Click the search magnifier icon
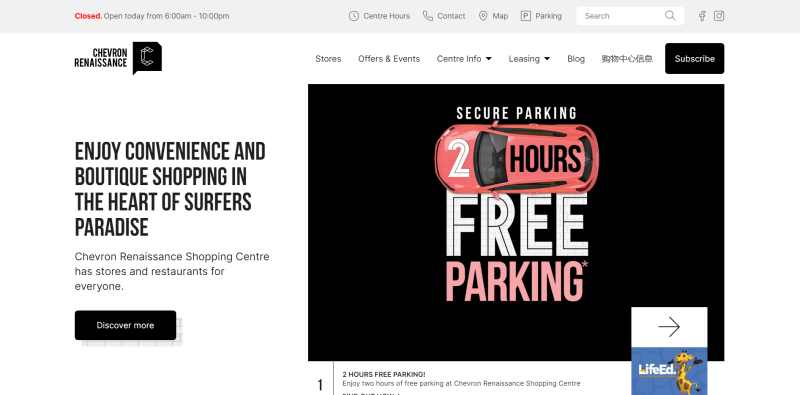The height and width of the screenshot is (395, 800). [670, 16]
